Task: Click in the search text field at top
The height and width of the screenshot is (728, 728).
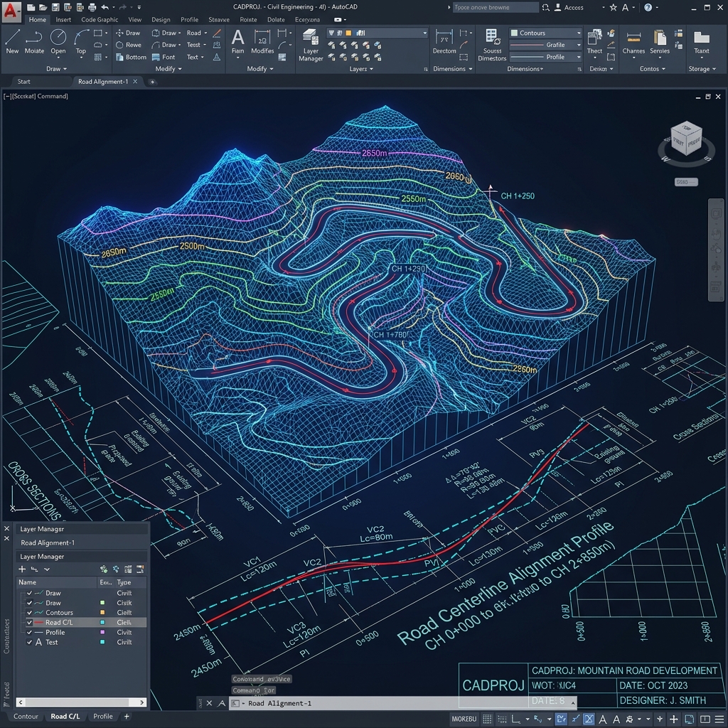Action: pyautogui.click(x=495, y=7)
